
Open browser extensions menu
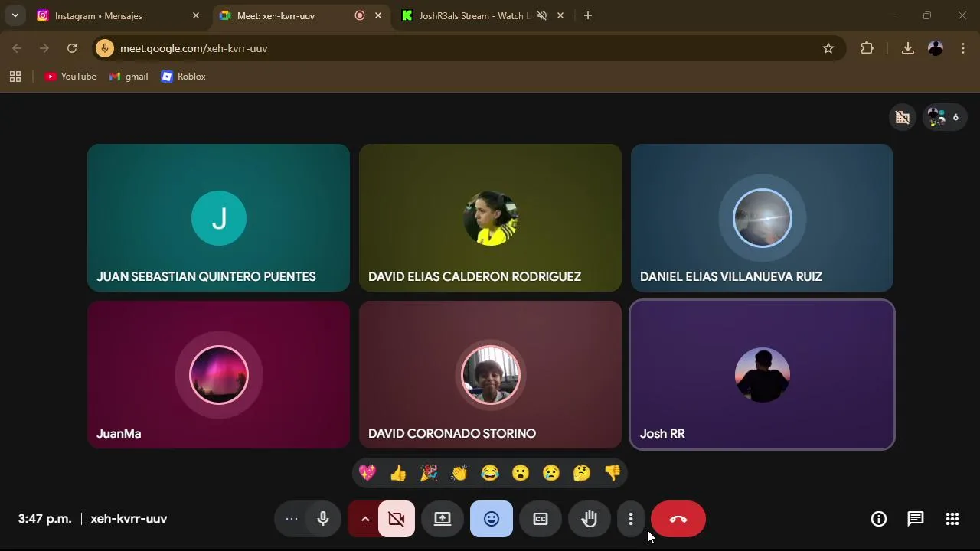[x=867, y=48]
